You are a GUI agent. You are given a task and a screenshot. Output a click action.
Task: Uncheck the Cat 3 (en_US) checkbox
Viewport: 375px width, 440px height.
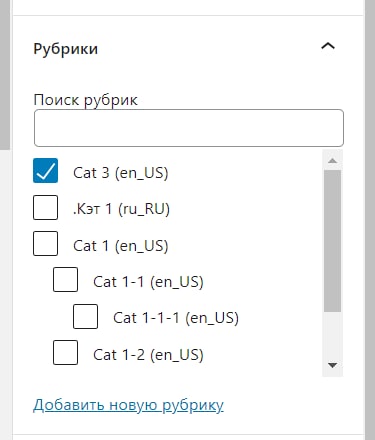45,171
